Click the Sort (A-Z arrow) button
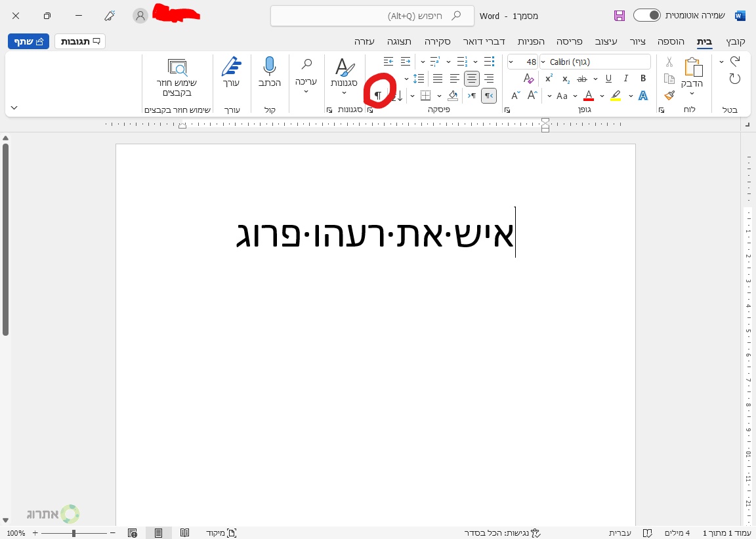Image resolution: width=756 pixels, height=539 pixels. point(398,95)
